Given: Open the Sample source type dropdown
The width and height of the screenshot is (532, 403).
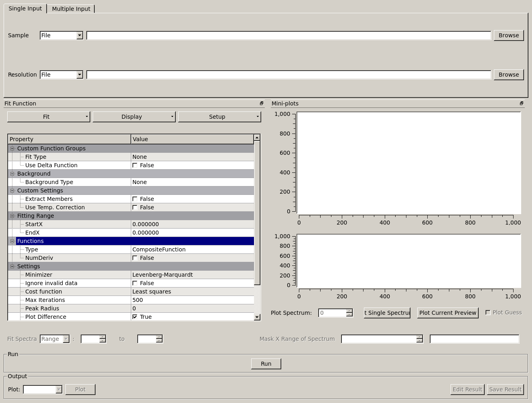Looking at the screenshot, I should click(x=61, y=35).
